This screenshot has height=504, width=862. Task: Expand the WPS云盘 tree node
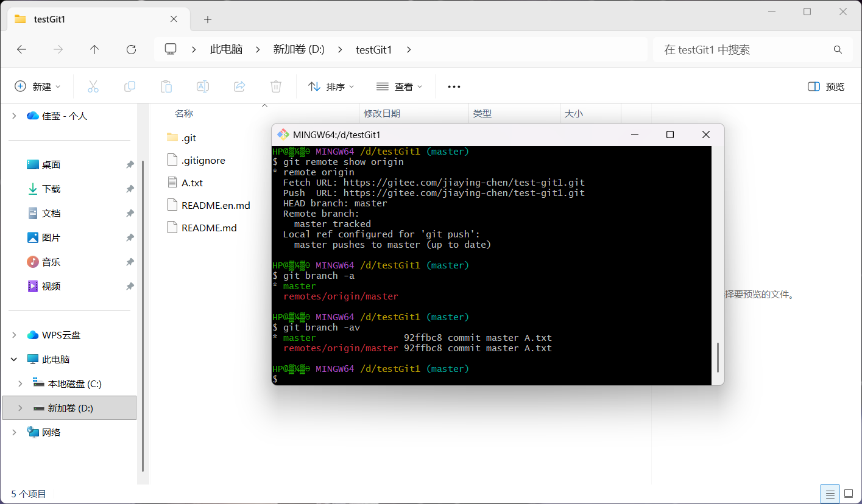coord(14,335)
